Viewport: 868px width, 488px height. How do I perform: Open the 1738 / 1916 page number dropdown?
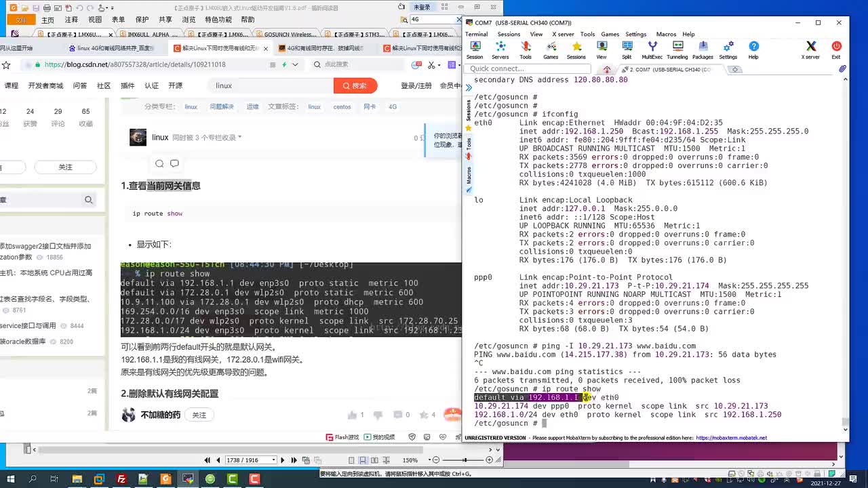(273, 460)
